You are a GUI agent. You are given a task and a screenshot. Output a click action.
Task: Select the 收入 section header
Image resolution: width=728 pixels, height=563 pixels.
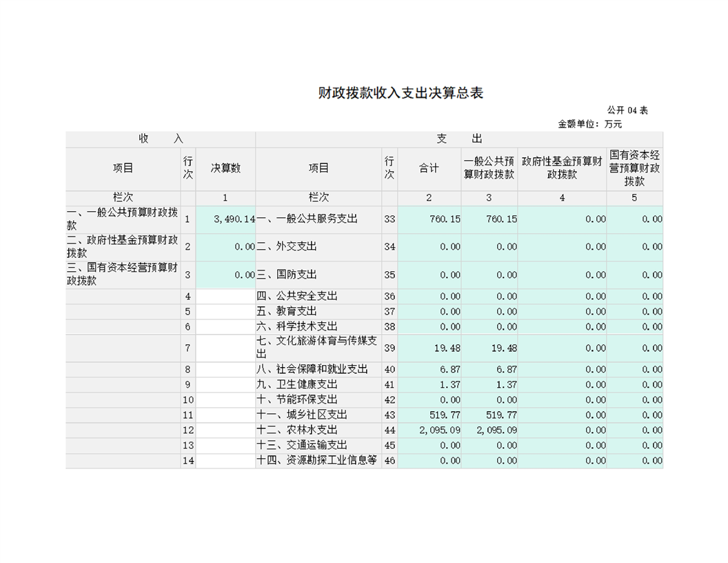pos(161,139)
